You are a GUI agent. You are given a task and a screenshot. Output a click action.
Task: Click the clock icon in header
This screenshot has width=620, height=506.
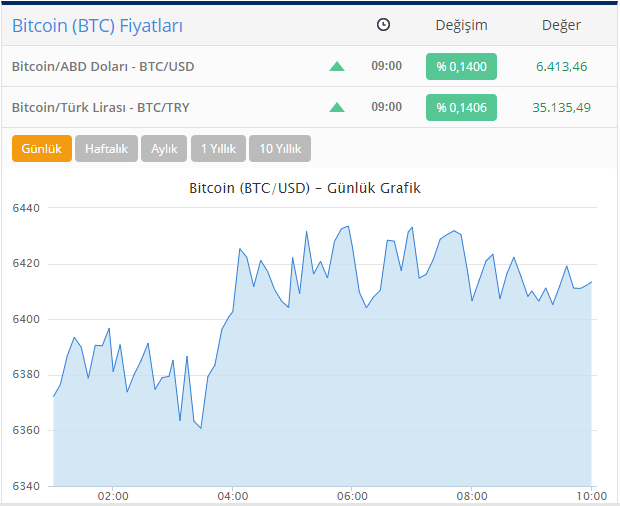[383, 25]
